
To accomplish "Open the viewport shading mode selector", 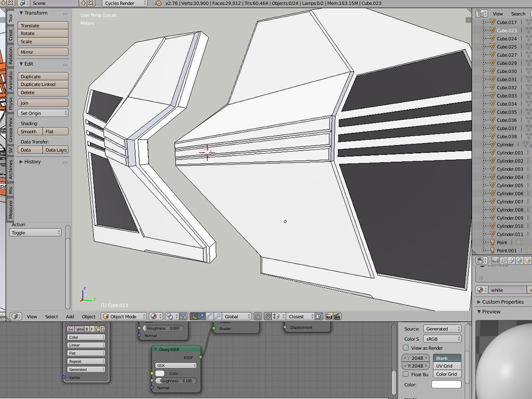I will pyautogui.click(x=155, y=316).
